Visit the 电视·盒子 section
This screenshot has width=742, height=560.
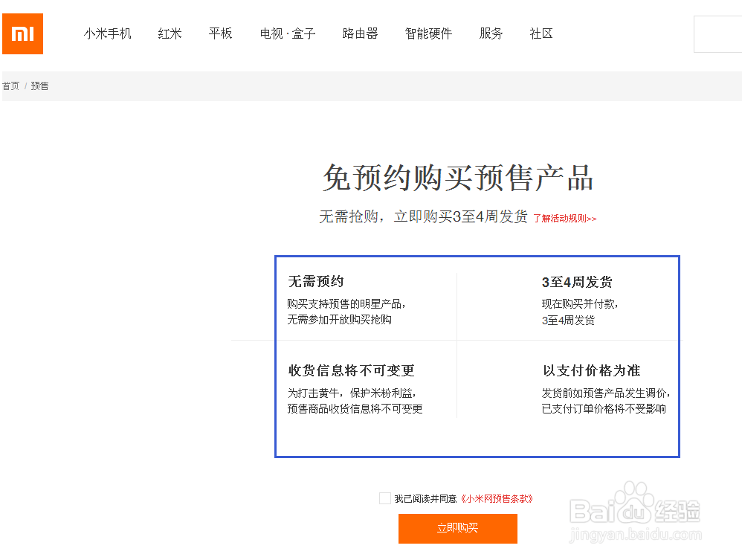point(288,33)
